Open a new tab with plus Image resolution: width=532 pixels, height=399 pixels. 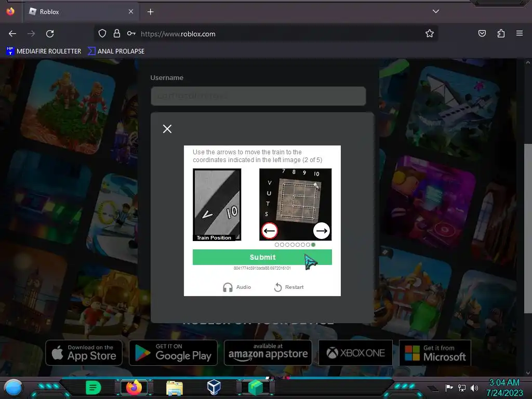(x=150, y=12)
